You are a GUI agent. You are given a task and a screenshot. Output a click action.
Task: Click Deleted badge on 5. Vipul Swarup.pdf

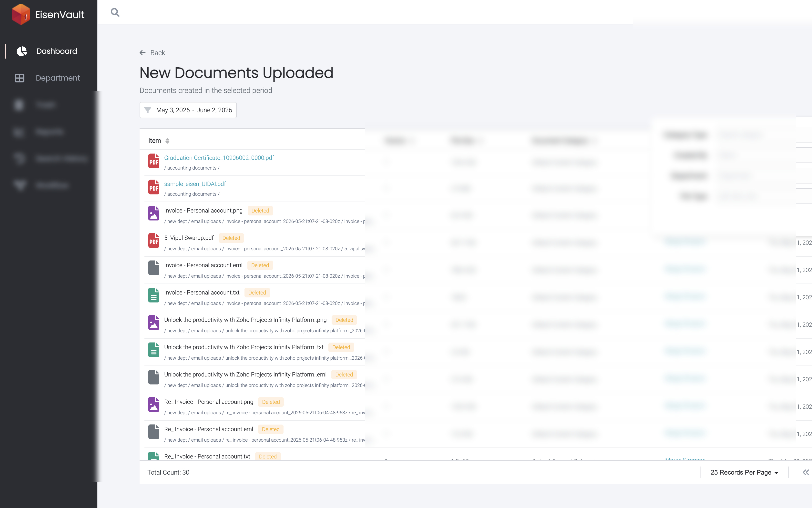coord(231,238)
